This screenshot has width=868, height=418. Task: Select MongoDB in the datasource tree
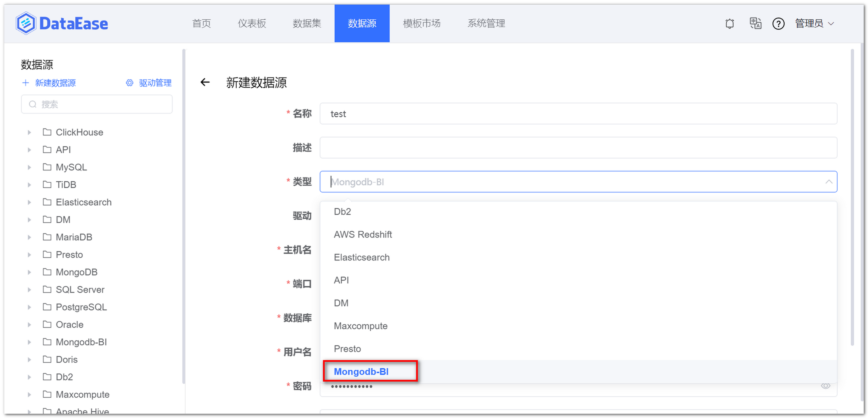click(77, 272)
